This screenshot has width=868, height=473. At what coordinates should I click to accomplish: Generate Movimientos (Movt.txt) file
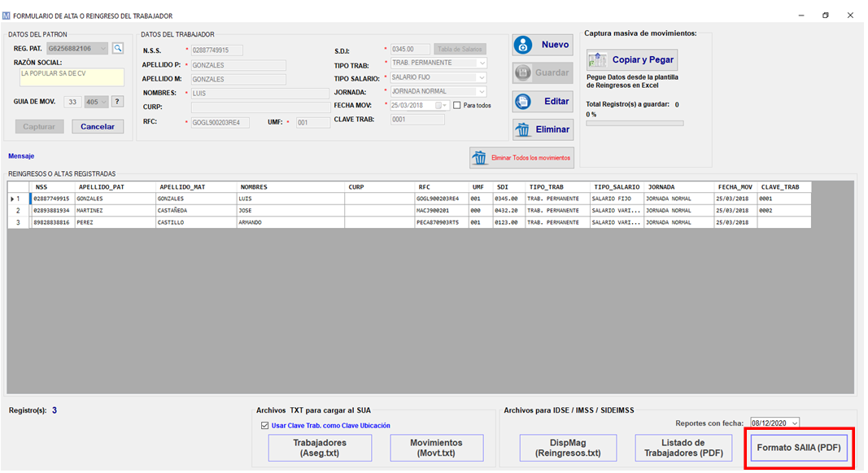(436, 448)
